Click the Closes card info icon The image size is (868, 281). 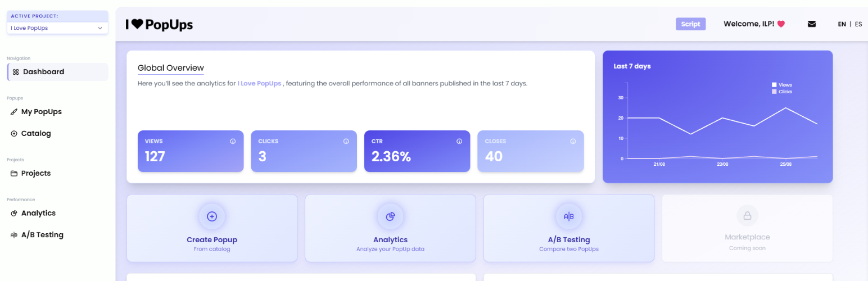(573, 142)
